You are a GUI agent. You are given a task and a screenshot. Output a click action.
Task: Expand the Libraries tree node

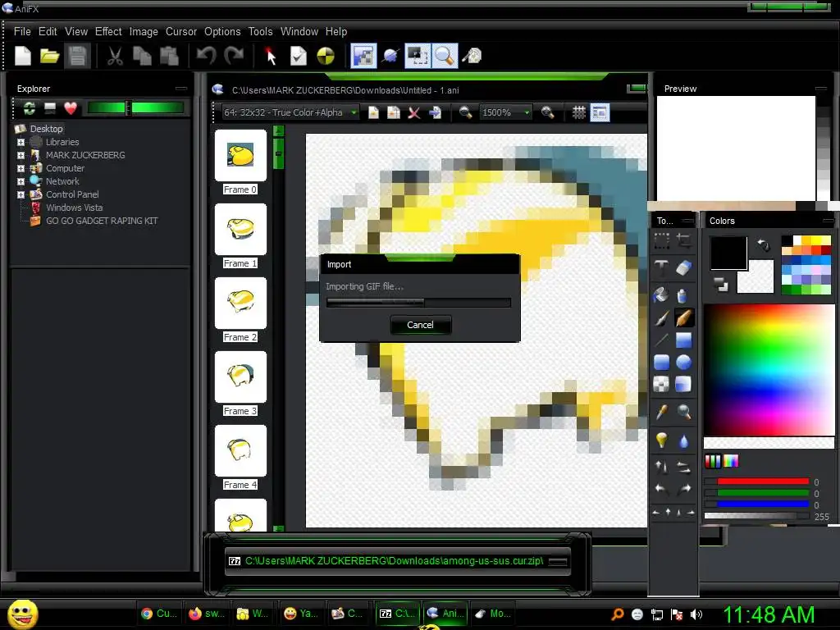21,142
